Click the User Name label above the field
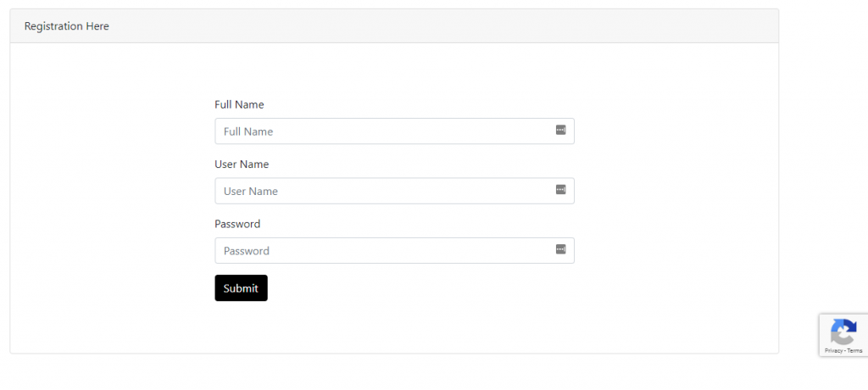Image resolution: width=868 pixels, height=390 pixels. coord(242,164)
